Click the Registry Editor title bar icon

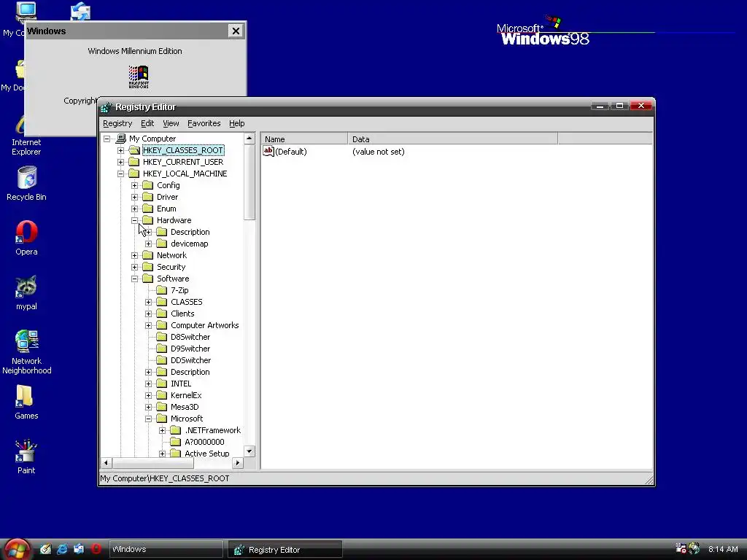[106, 107]
